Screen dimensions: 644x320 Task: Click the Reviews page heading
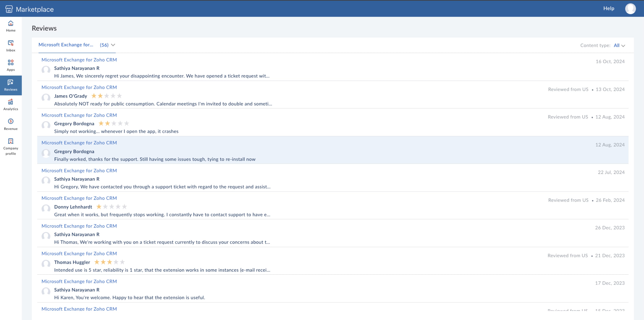click(44, 28)
